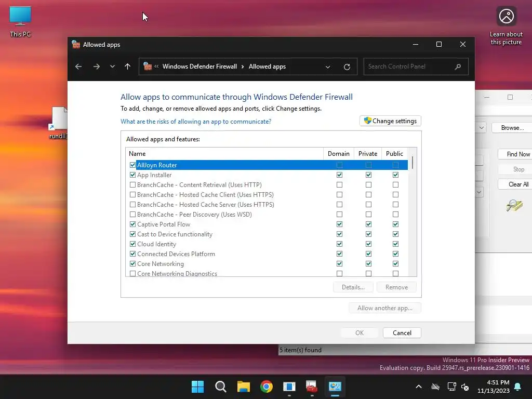Open taskbar Search
Viewport: 532px width, 399px height.
point(220,387)
